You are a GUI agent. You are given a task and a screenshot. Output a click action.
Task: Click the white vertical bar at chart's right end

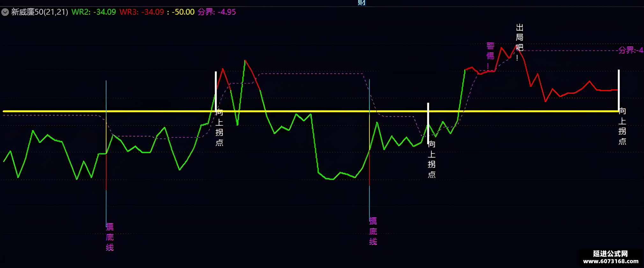(x=619, y=90)
